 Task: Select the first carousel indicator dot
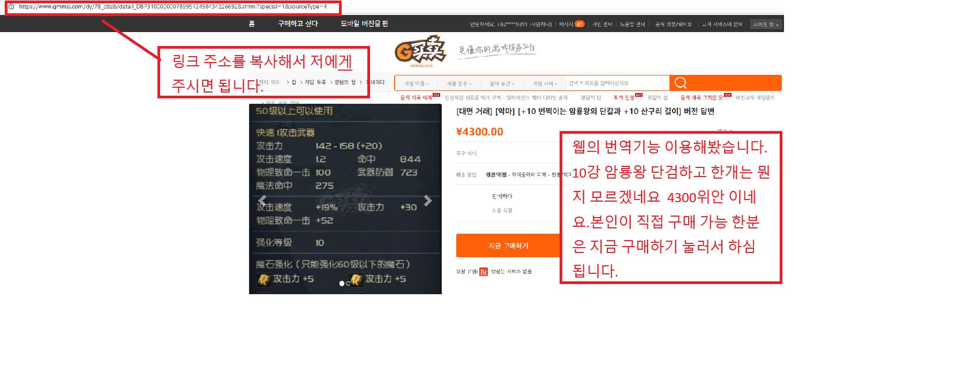click(342, 283)
